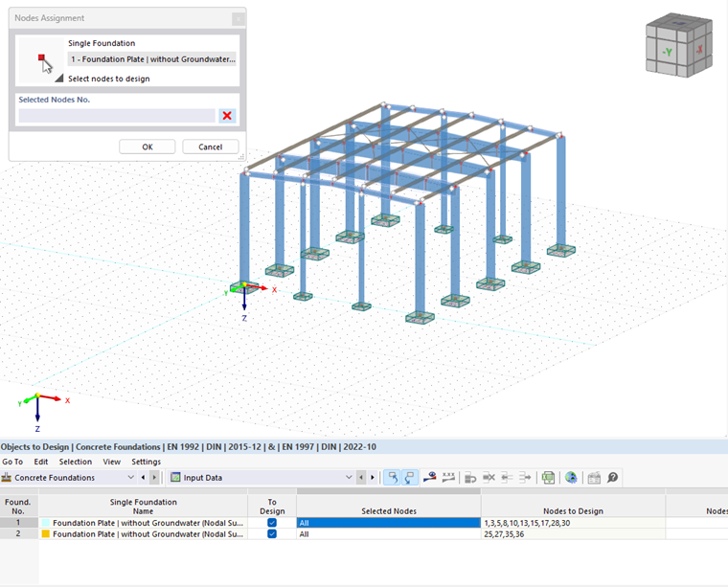The width and height of the screenshot is (728, 587).
Task: Toggle the second sync-selection toolbar icon
Action: pos(410,478)
